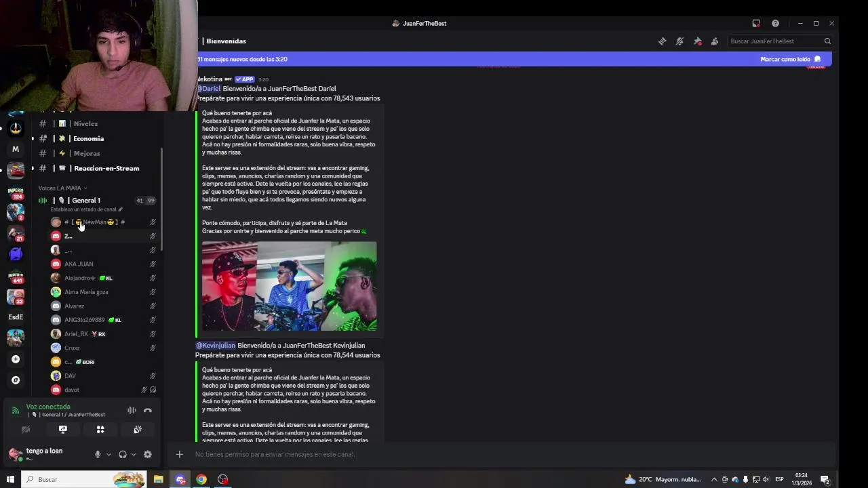The height and width of the screenshot is (488, 868).
Task: Open the Mejoras channel
Action: coord(96,153)
